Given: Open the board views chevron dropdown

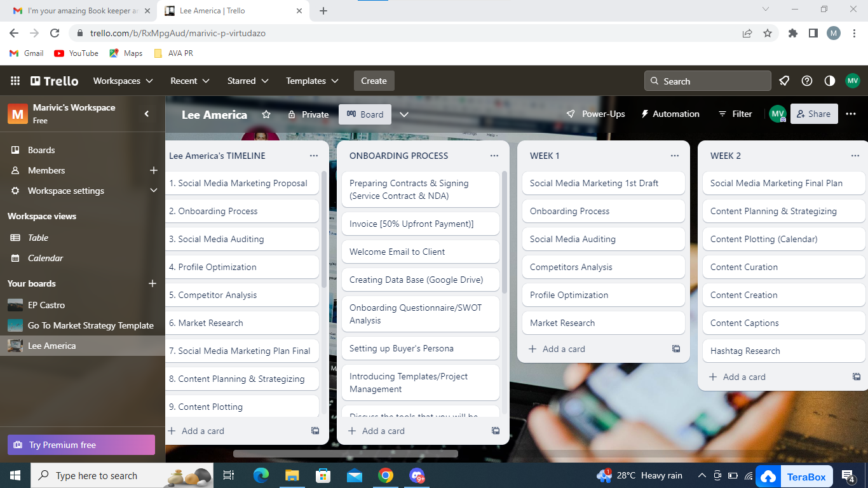Looking at the screenshot, I should (404, 114).
